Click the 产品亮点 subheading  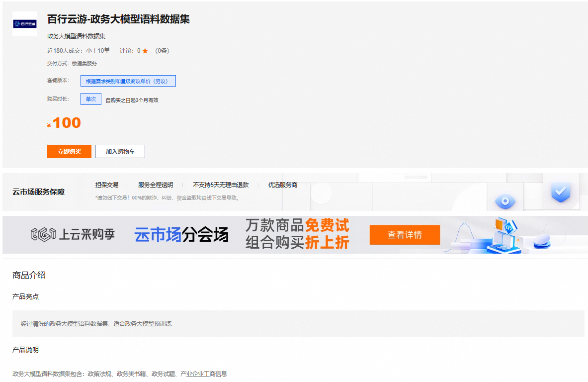pyautogui.click(x=25, y=296)
